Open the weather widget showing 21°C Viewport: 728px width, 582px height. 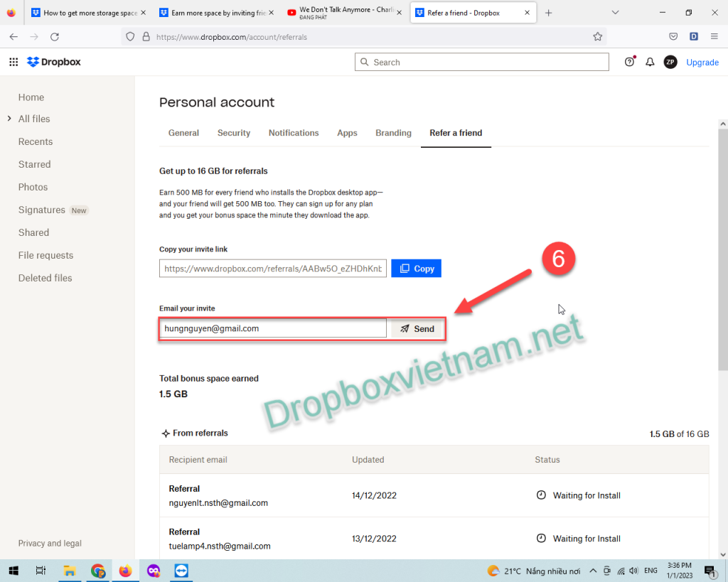[533, 571]
